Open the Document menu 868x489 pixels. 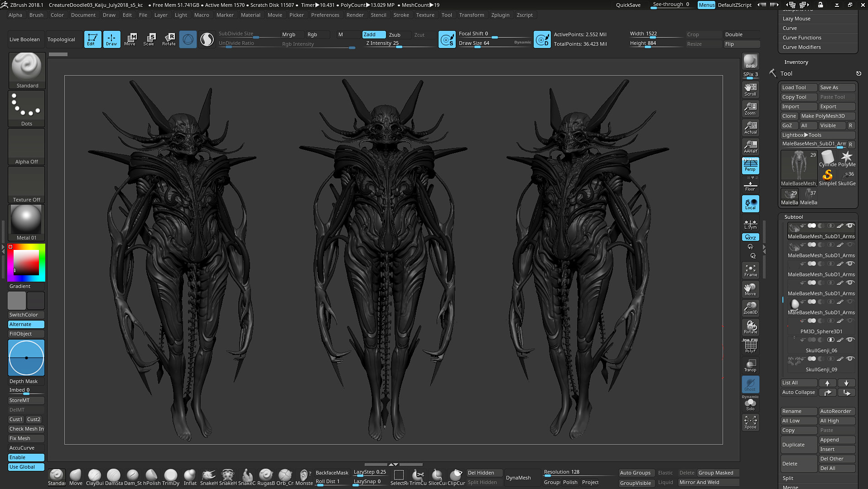pyautogui.click(x=83, y=15)
